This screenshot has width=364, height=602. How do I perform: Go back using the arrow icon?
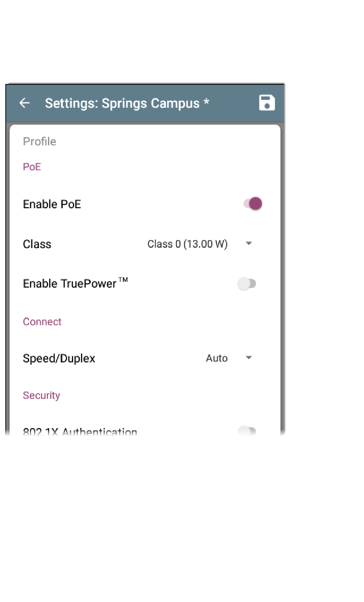click(x=25, y=103)
